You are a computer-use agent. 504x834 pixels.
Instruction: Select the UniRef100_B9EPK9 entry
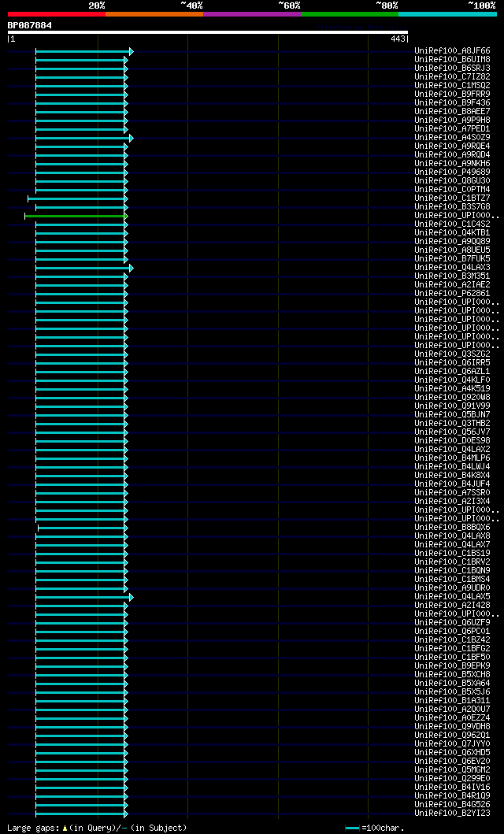(x=453, y=666)
